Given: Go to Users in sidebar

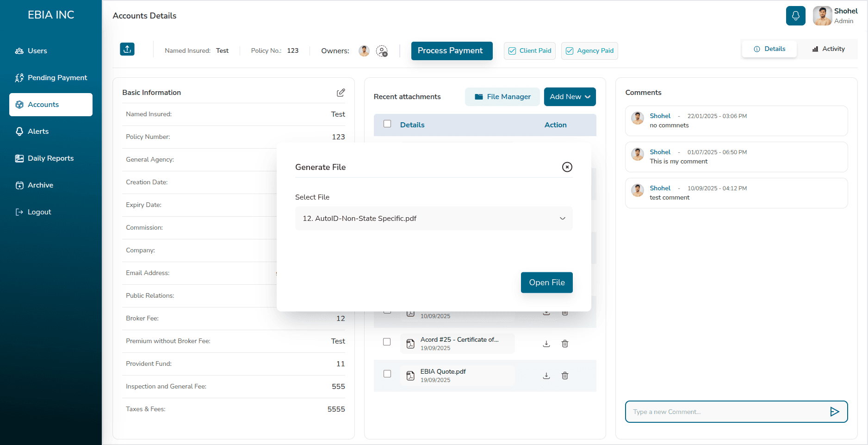Looking at the screenshot, I should 51,51.
